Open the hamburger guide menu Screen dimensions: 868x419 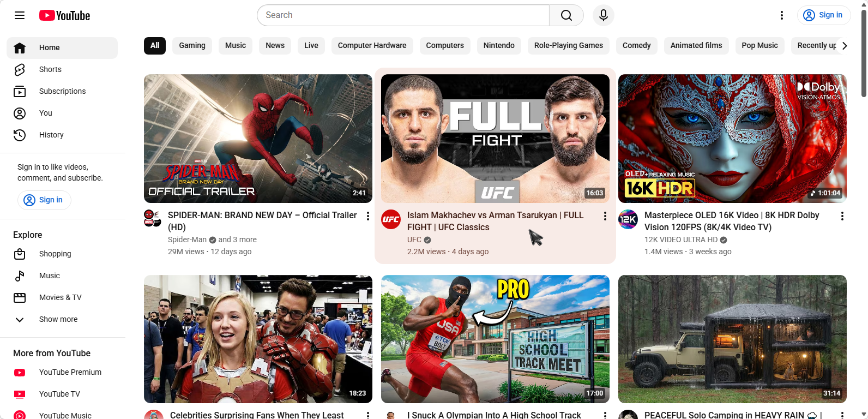(x=20, y=15)
